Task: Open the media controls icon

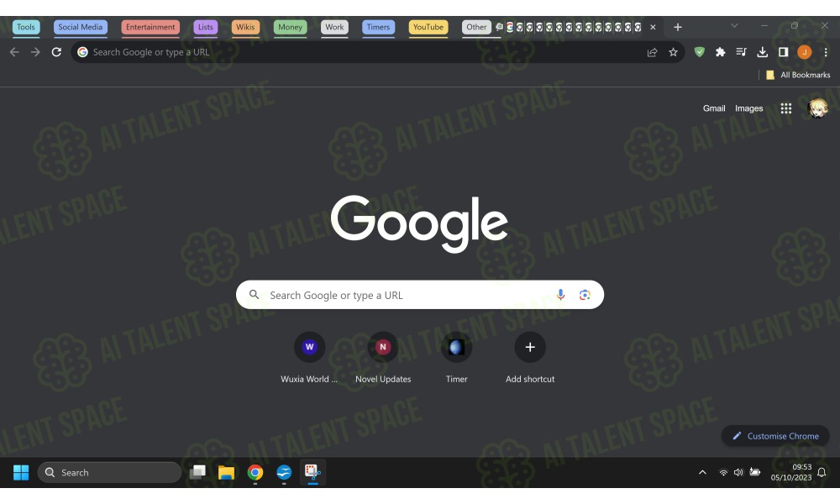Action: pos(742,52)
